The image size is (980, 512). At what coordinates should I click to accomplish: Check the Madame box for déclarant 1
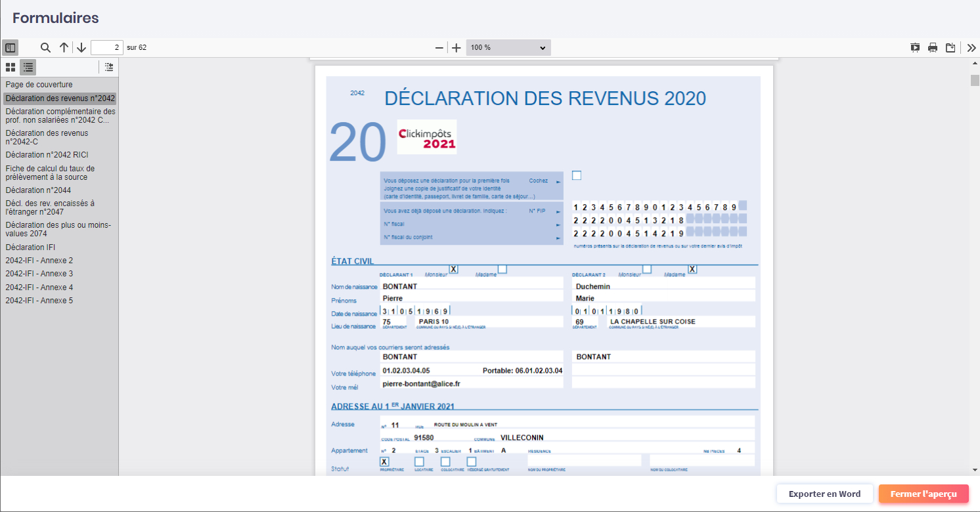502,269
